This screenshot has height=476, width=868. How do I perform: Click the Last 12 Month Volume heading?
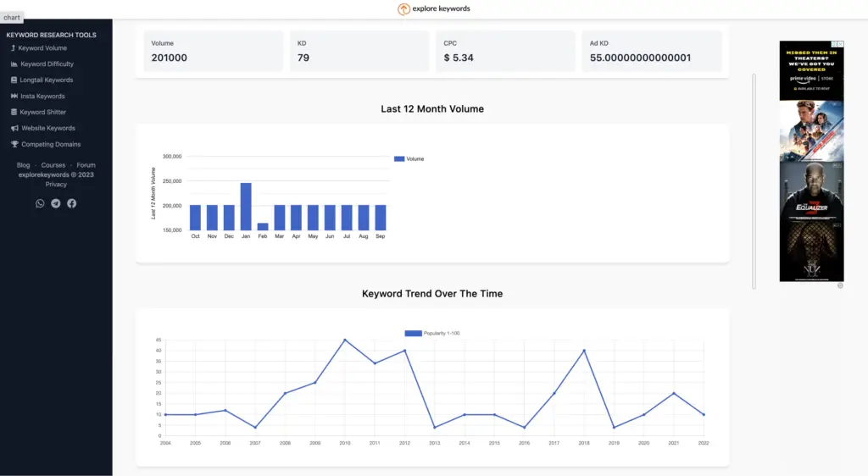(432, 109)
